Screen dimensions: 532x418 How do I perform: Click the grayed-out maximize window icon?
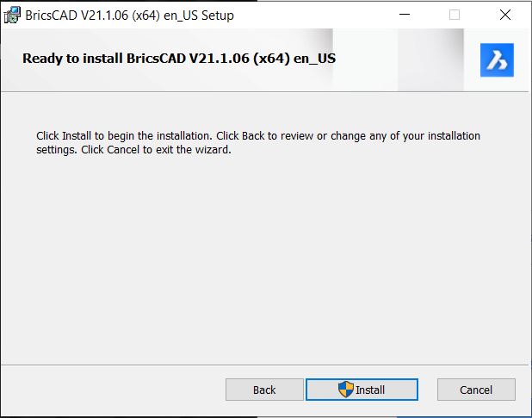pyautogui.click(x=455, y=15)
